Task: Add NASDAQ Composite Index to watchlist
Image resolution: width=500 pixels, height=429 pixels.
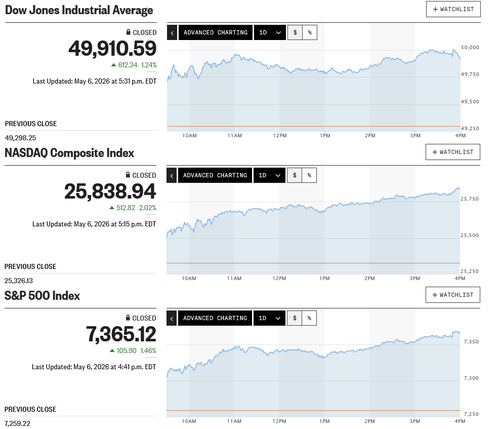Action: click(453, 152)
